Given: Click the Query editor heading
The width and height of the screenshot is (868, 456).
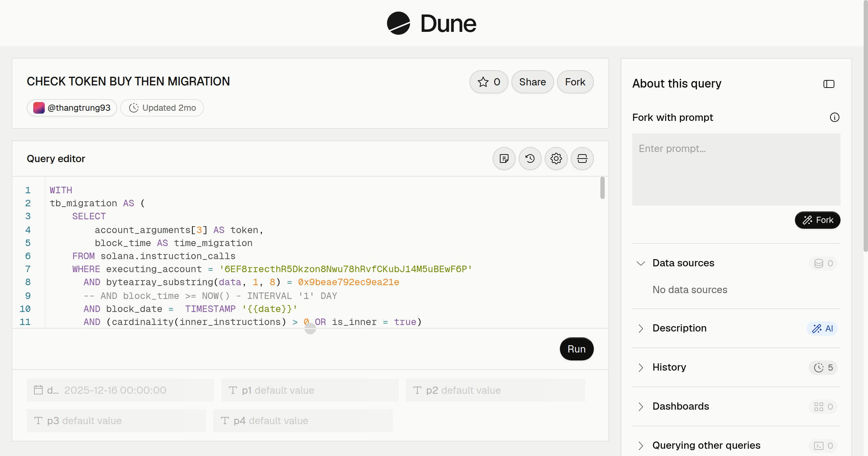Looking at the screenshot, I should pyautogui.click(x=56, y=159).
